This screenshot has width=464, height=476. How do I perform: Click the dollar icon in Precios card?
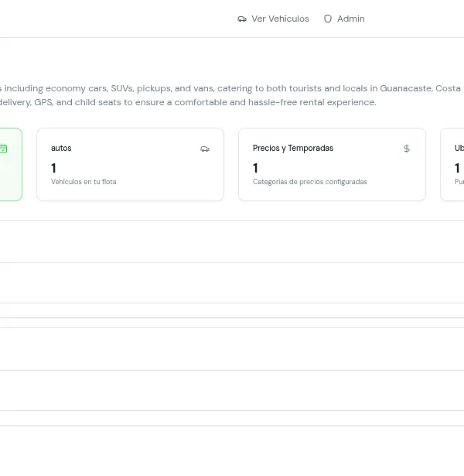coord(407,149)
